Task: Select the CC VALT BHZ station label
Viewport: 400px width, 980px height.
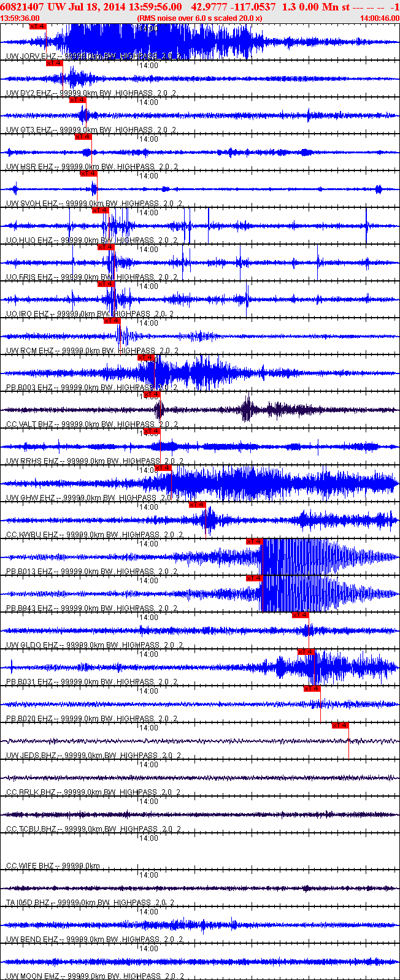Action: point(29,424)
